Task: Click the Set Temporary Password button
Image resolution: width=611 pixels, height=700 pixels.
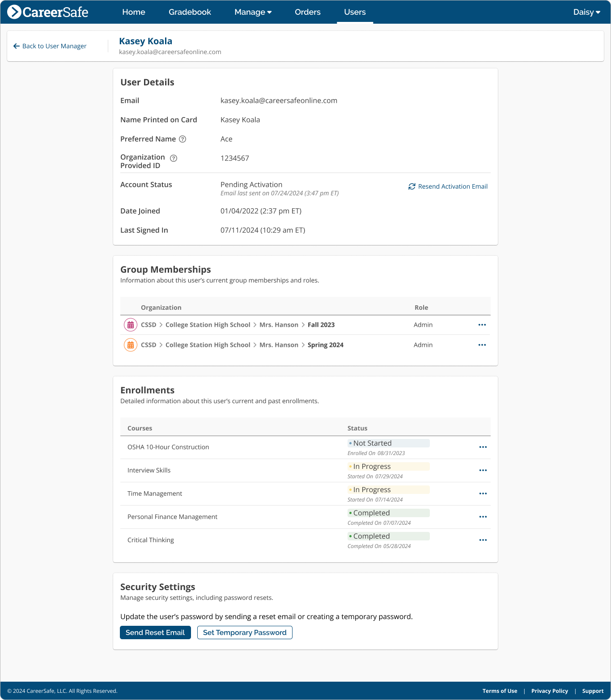Action: (244, 633)
